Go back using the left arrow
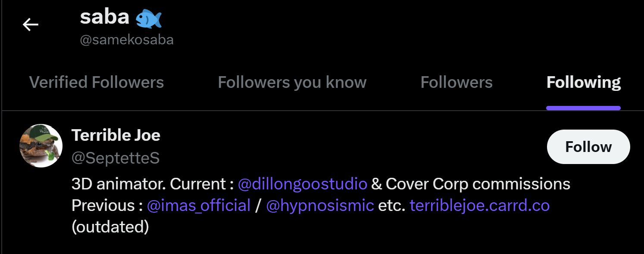 pos(31,25)
